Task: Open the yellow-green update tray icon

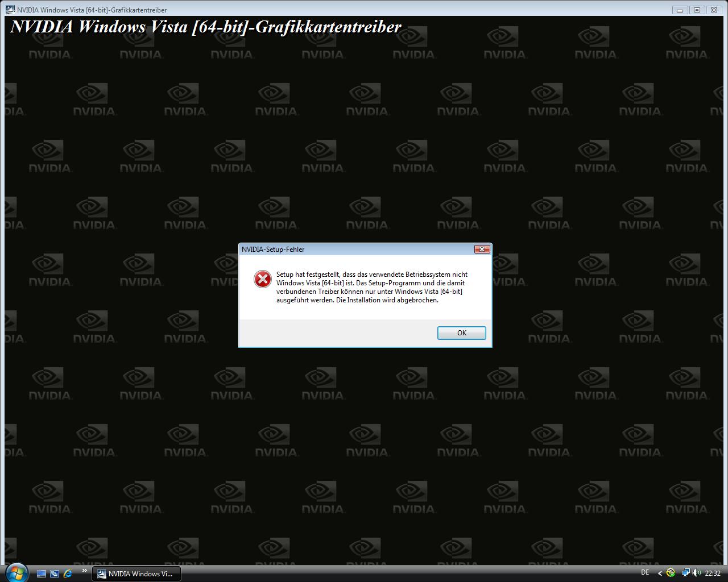Action: [671, 573]
